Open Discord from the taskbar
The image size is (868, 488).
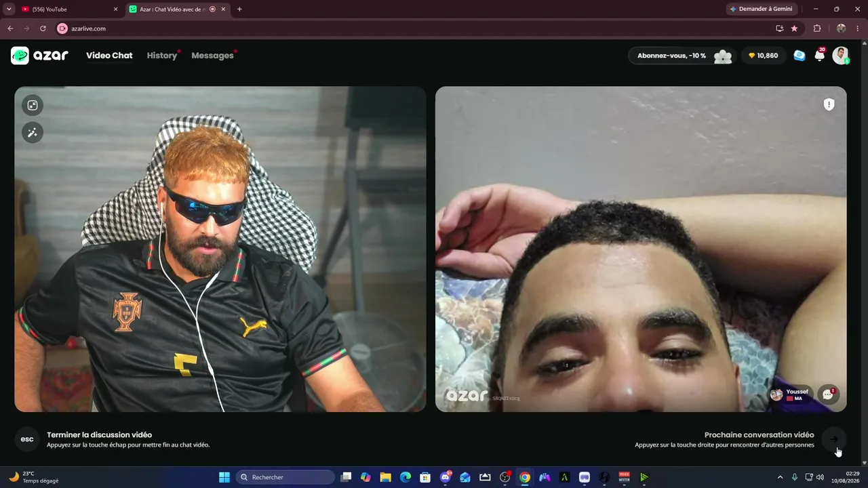(x=445, y=477)
